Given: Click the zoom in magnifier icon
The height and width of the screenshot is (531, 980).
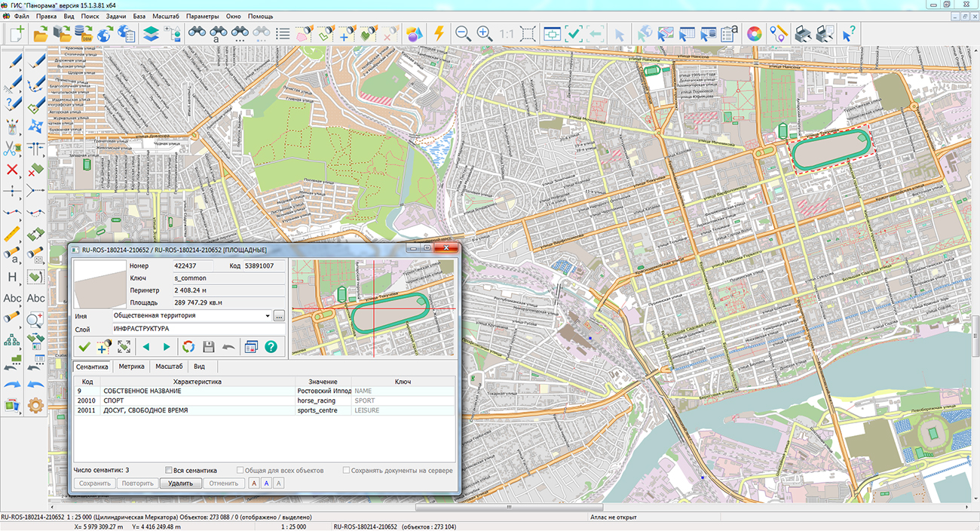Looking at the screenshot, I should 485,33.
